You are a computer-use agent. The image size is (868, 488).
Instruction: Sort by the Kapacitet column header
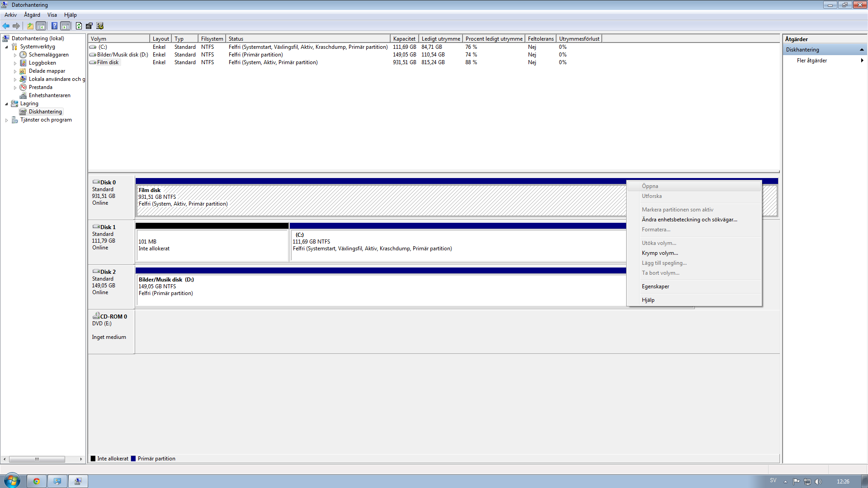pos(405,39)
